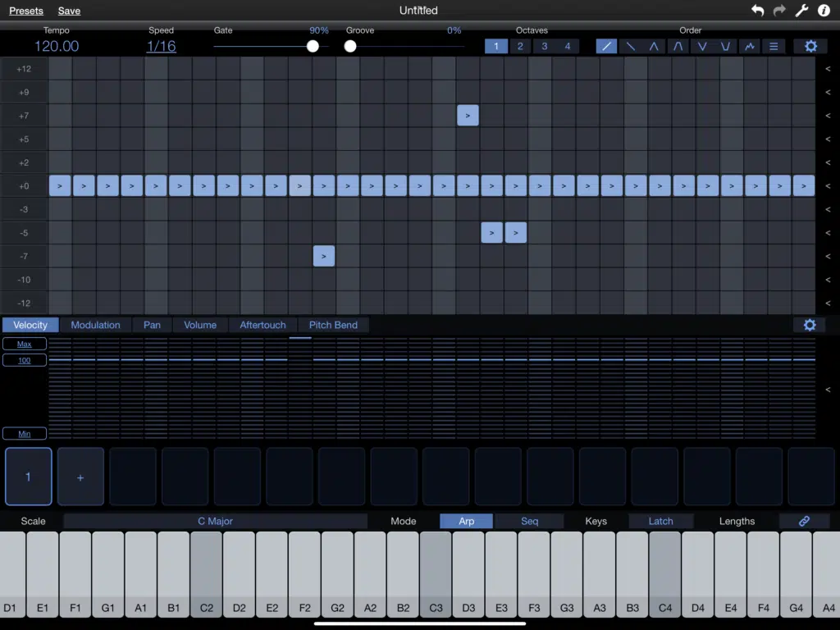840x630 pixels.
Task: Enable Latch keys mode
Action: (660, 521)
